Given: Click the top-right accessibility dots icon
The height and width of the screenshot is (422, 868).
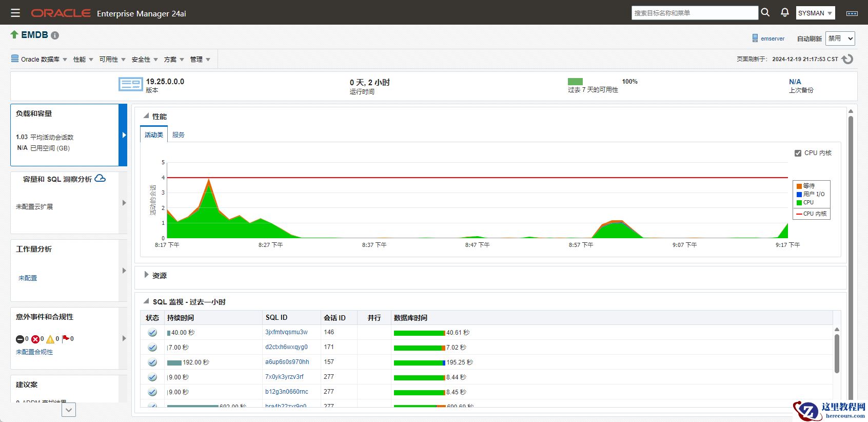Looking at the screenshot, I should click(852, 13).
